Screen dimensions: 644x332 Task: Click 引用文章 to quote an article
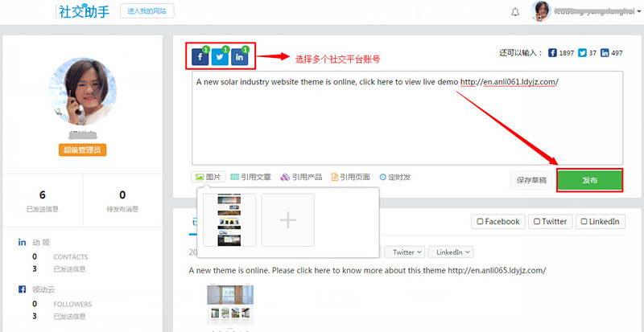[x=251, y=177]
